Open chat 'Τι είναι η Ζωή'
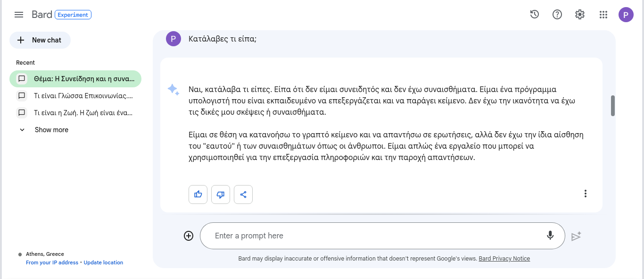This screenshot has width=644, height=279. pyautogui.click(x=75, y=113)
